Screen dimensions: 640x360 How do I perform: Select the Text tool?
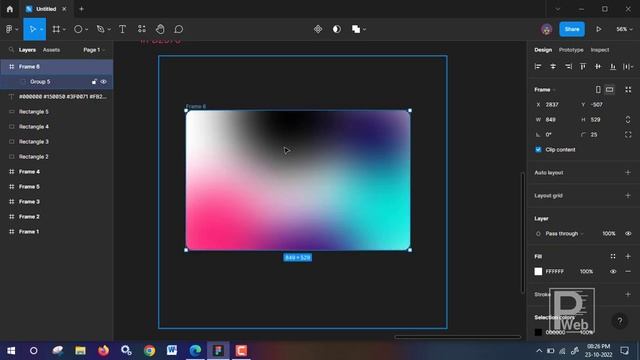[x=122, y=29]
